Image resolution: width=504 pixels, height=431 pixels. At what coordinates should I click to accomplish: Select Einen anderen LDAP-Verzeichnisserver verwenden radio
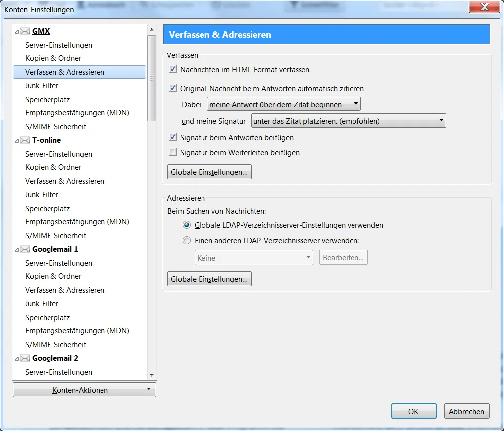tap(187, 241)
